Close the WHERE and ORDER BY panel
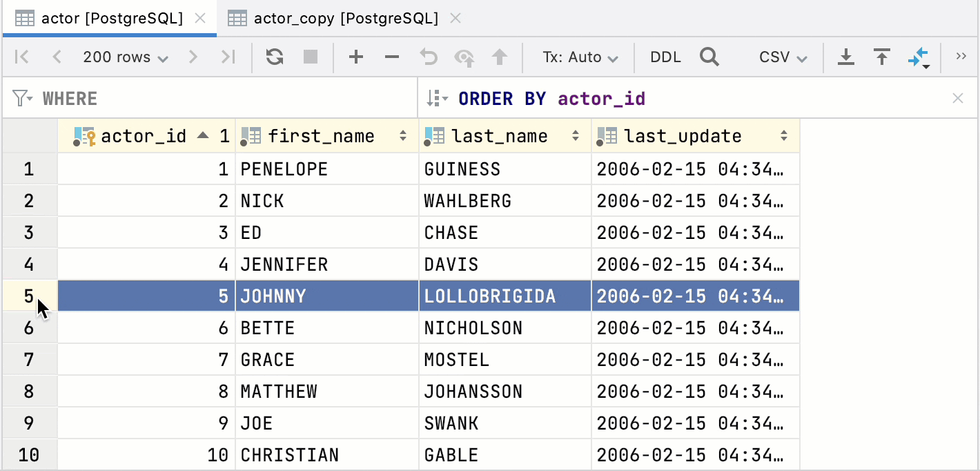 [959, 97]
